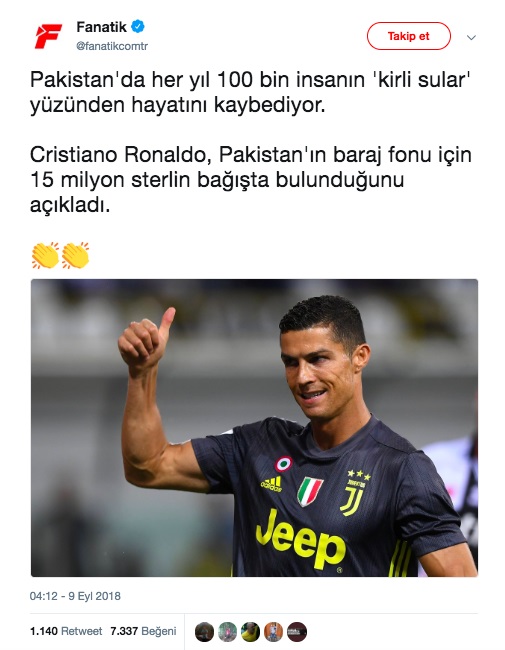This screenshot has width=505, height=650.
Task: Expand the tweet options chevron
Action: tap(471, 38)
